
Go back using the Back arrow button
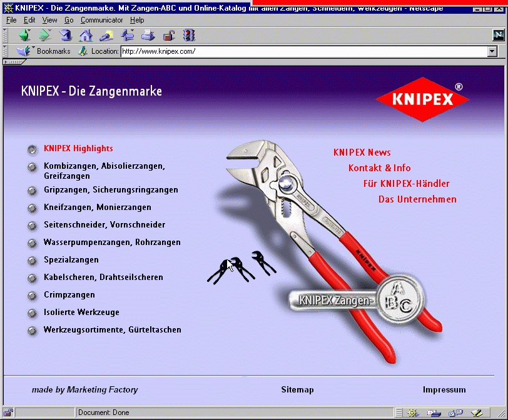tap(24, 35)
